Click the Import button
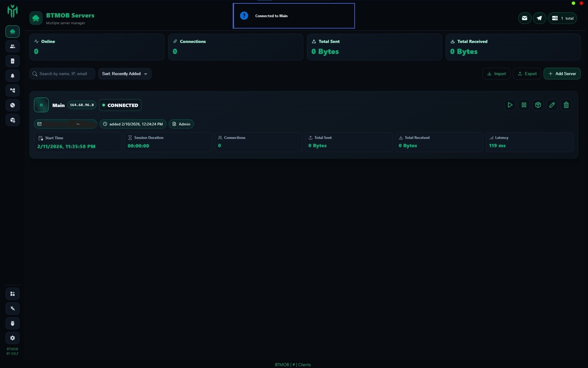This screenshot has height=368, width=588. pyautogui.click(x=496, y=74)
